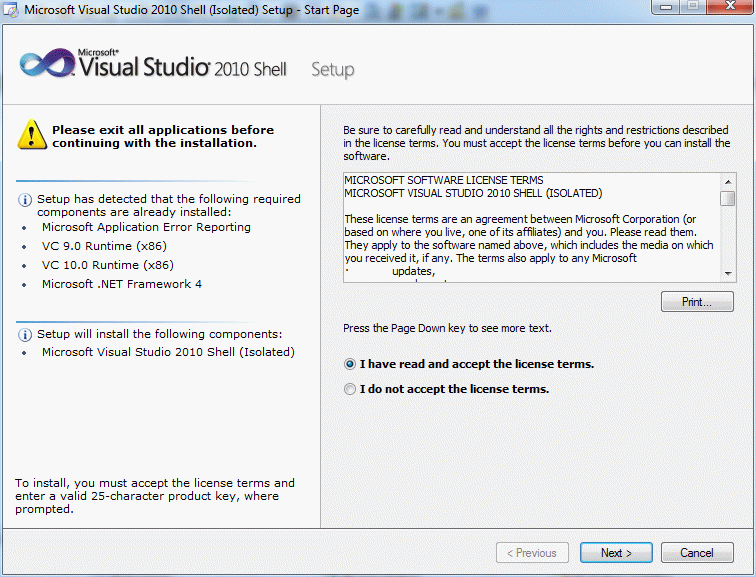Click license text scrollbar up arrow
Image resolution: width=756 pixels, height=577 pixels.
pos(728,182)
